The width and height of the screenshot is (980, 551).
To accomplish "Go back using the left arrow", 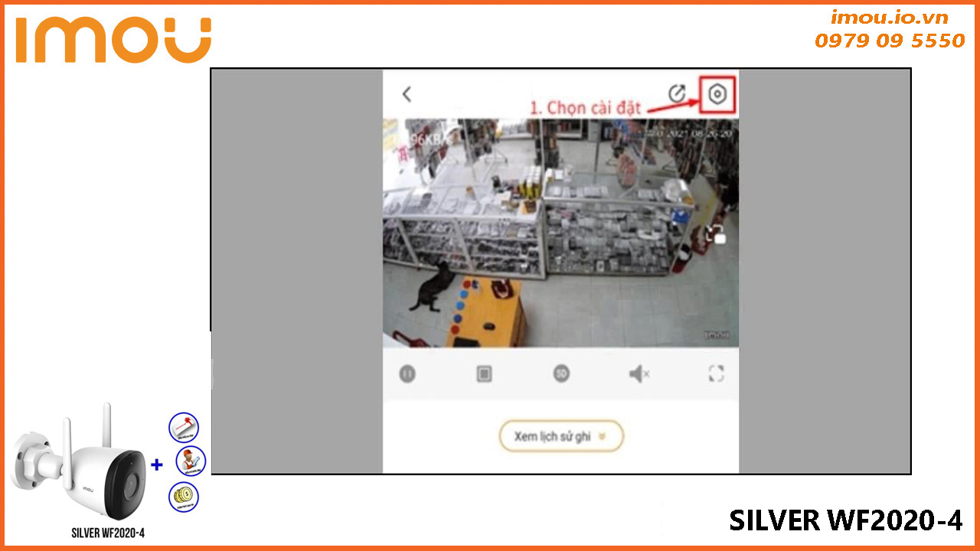I will (x=407, y=94).
